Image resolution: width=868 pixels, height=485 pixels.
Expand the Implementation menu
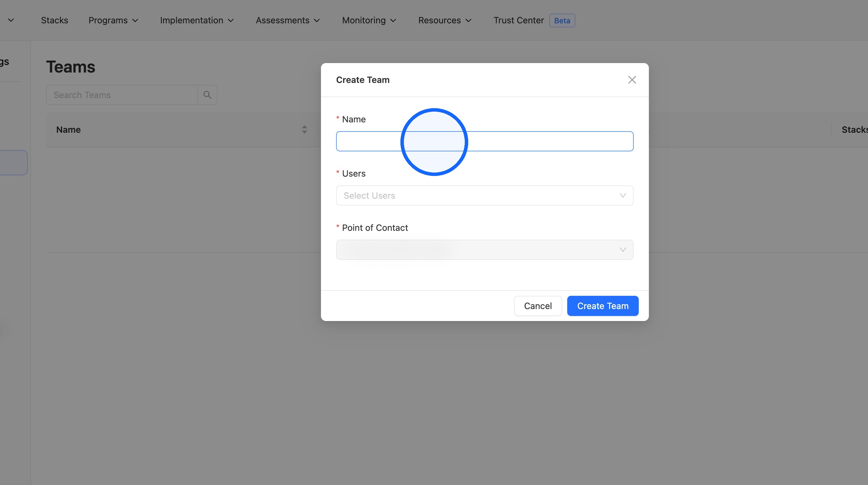[x=197, y=20]
